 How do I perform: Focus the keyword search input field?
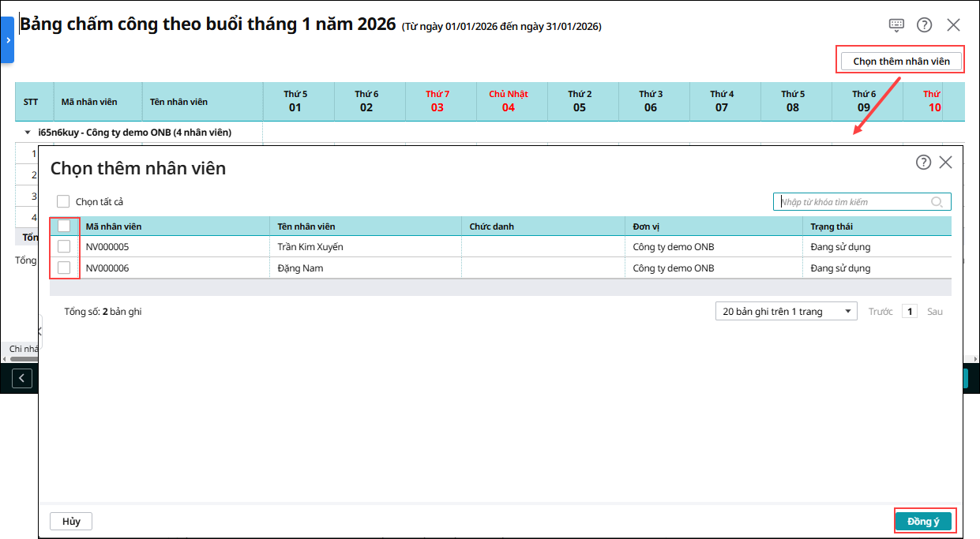click(853, 202)
